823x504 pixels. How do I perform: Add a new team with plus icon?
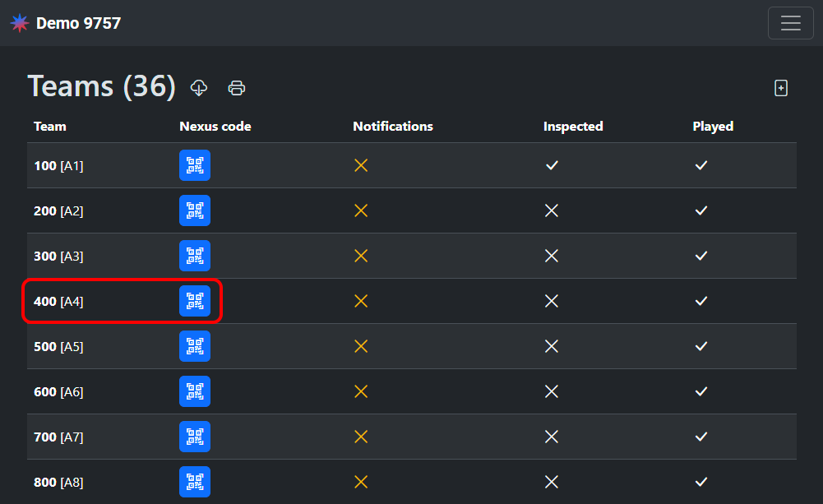point(781,87)
